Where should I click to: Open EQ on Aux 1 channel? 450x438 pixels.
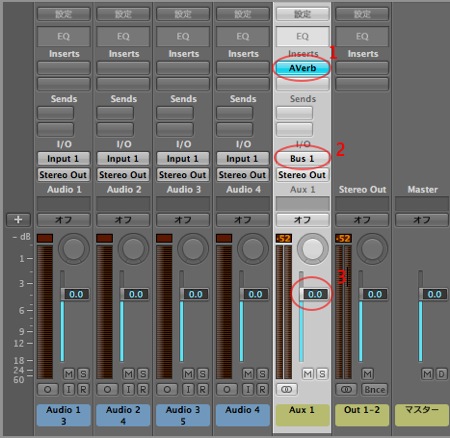302,36
